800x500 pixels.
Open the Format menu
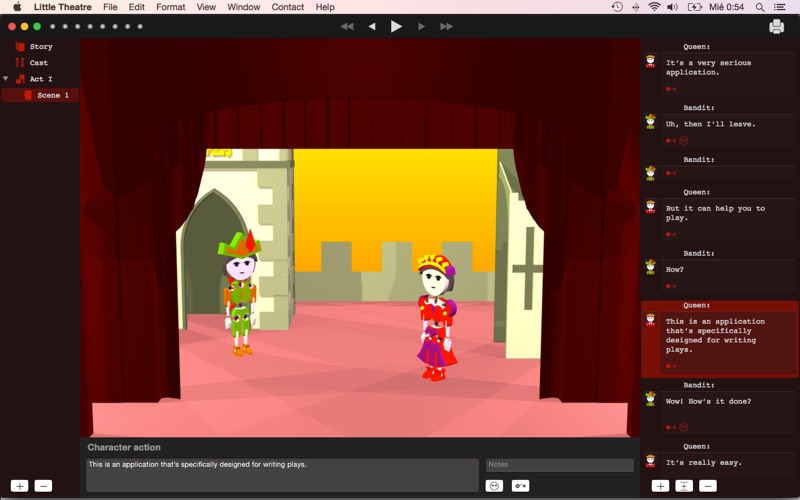tap(170, 7)
